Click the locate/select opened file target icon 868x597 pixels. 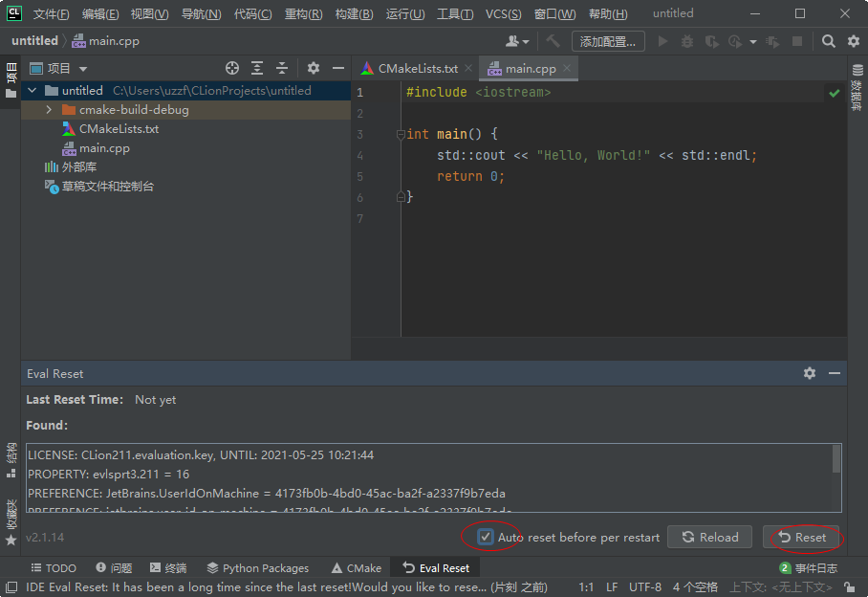232,69
